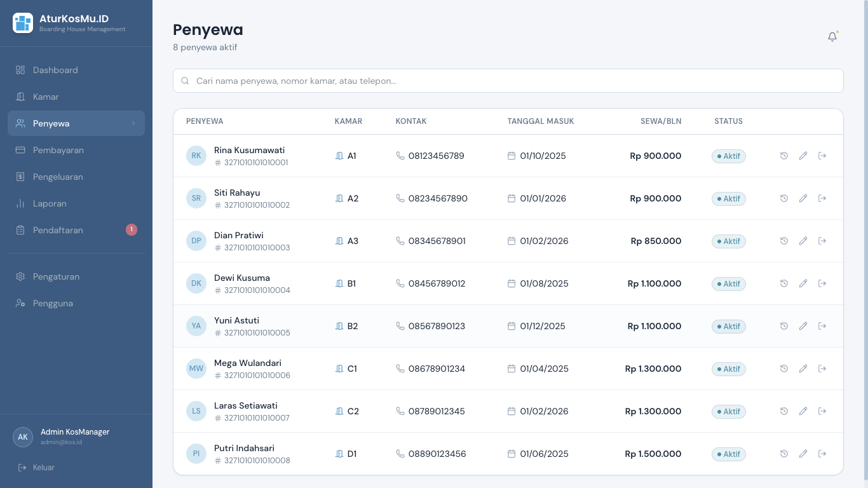Edit Laras Setiawati's details
Screen dimensions: 868x488
(803, 411)
